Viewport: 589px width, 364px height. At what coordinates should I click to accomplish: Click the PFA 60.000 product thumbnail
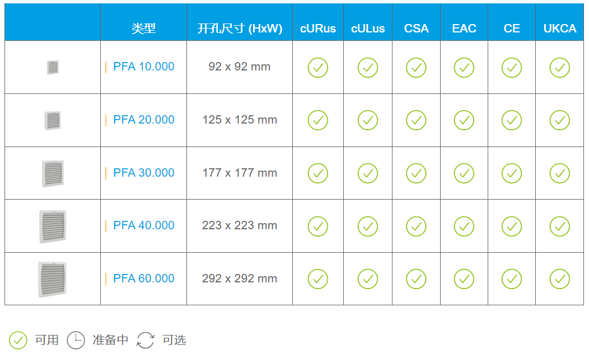[x=53, y=279]
